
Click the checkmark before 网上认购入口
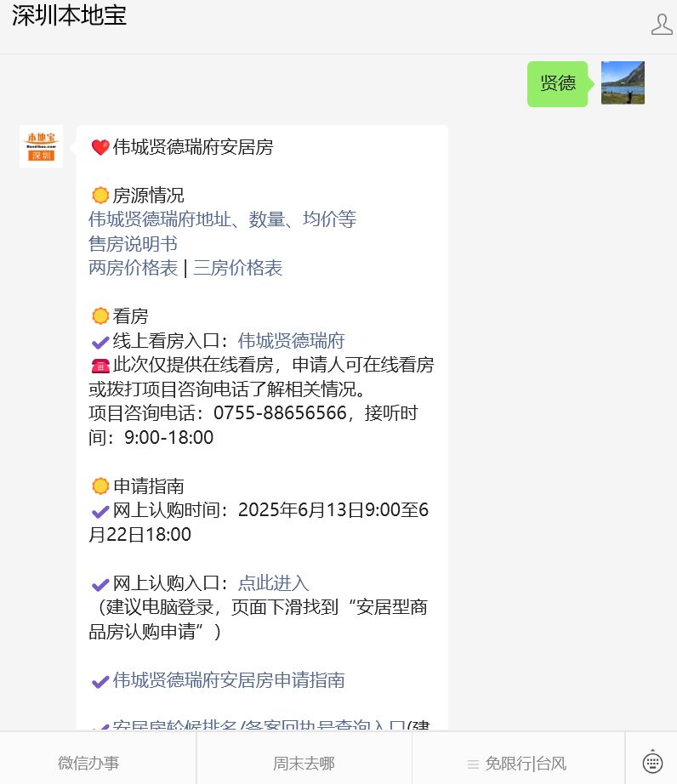[100, 584]
